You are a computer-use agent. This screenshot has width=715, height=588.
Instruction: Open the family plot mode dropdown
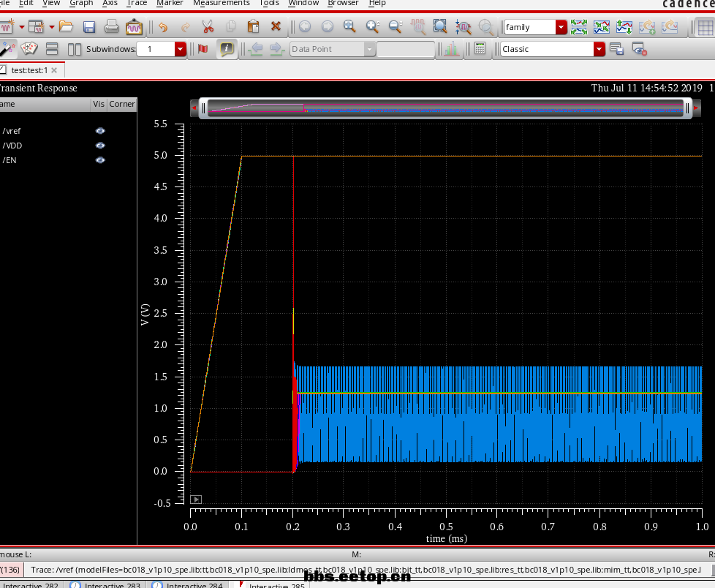[561, 27]
